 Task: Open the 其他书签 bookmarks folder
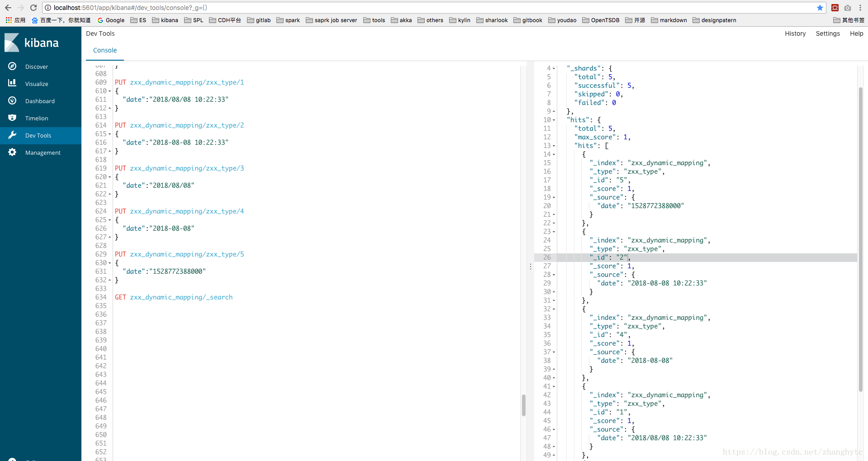click(849, 20)
